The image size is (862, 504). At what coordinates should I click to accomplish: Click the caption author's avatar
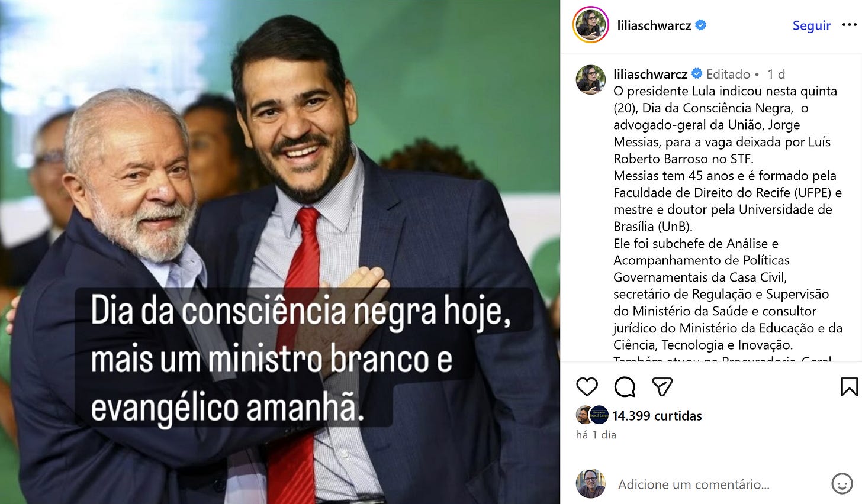(591, 80)
